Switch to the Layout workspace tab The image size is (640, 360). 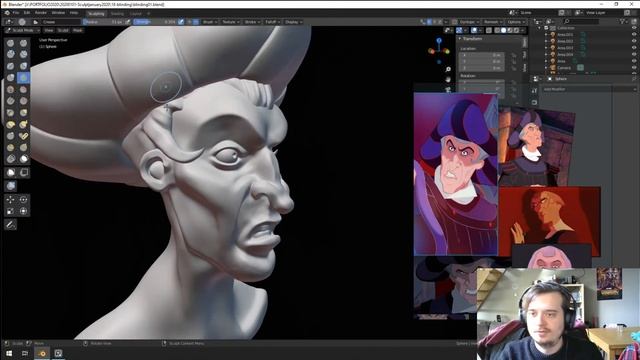point(136,13)
